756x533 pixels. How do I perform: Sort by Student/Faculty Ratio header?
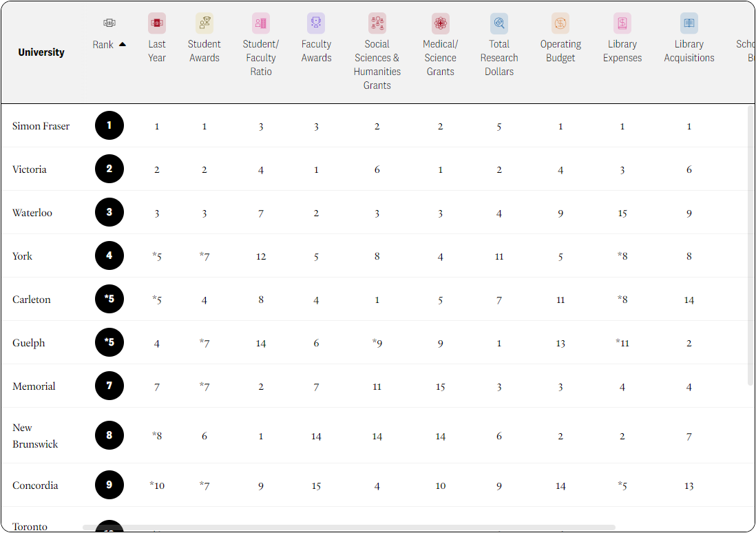pos(261,57)
